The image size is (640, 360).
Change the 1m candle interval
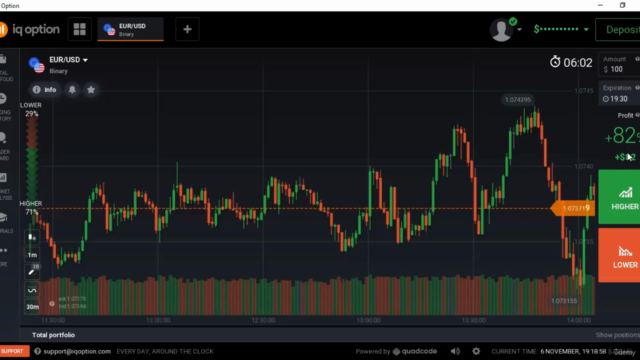pyautogui.click(x=32, y=255)
